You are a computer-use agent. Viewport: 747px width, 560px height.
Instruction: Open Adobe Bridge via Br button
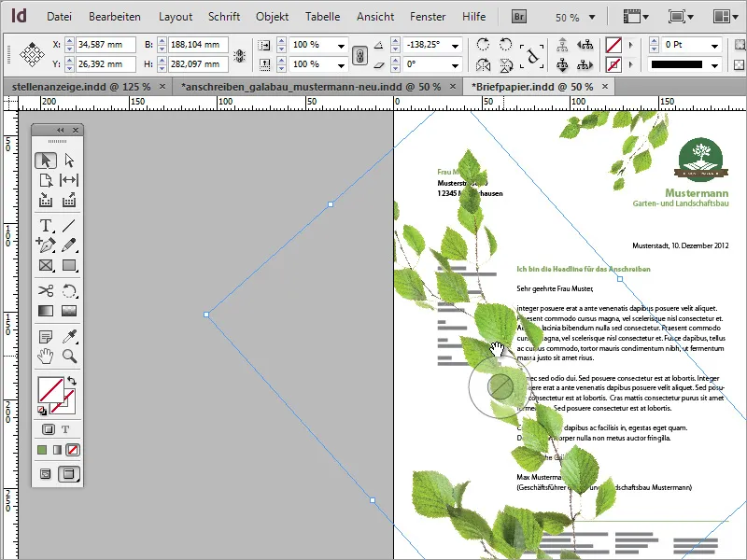(x=519, y=17)
